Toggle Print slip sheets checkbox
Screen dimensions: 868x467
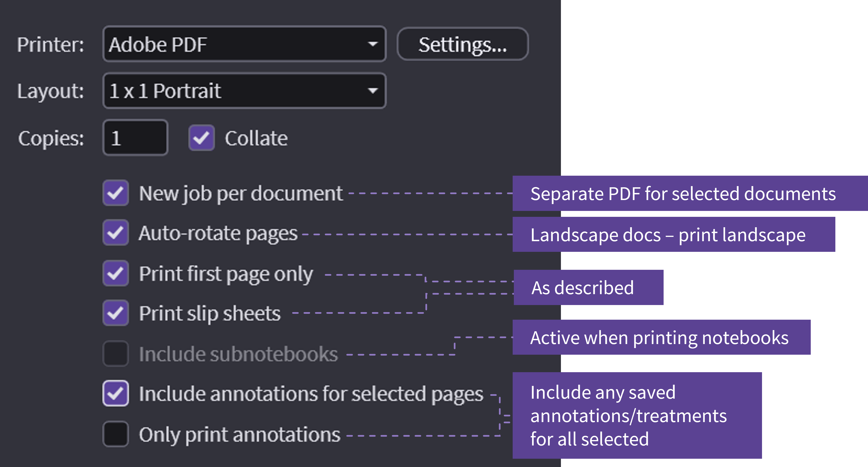coord(116,313)
